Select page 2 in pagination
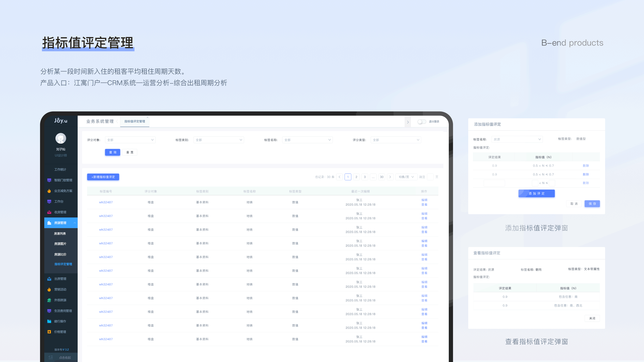This screenshot has width=644, height=362. (x=356, y=177)
